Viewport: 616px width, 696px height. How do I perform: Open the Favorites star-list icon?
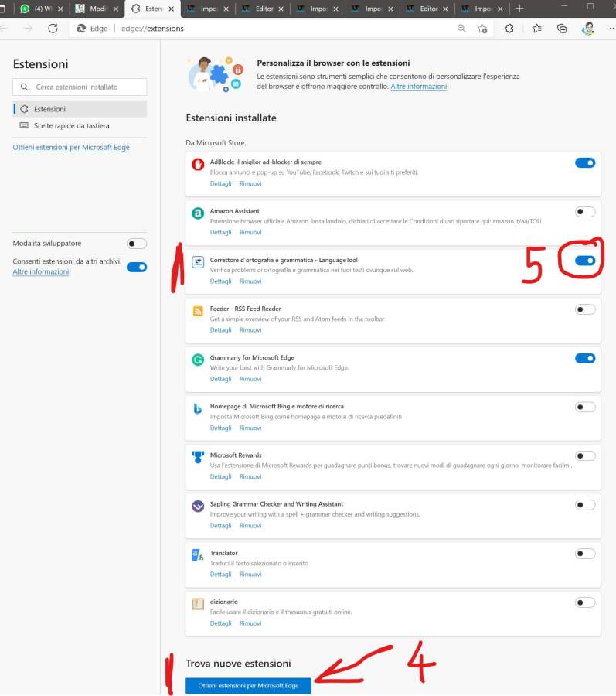[x=536, y=29]
